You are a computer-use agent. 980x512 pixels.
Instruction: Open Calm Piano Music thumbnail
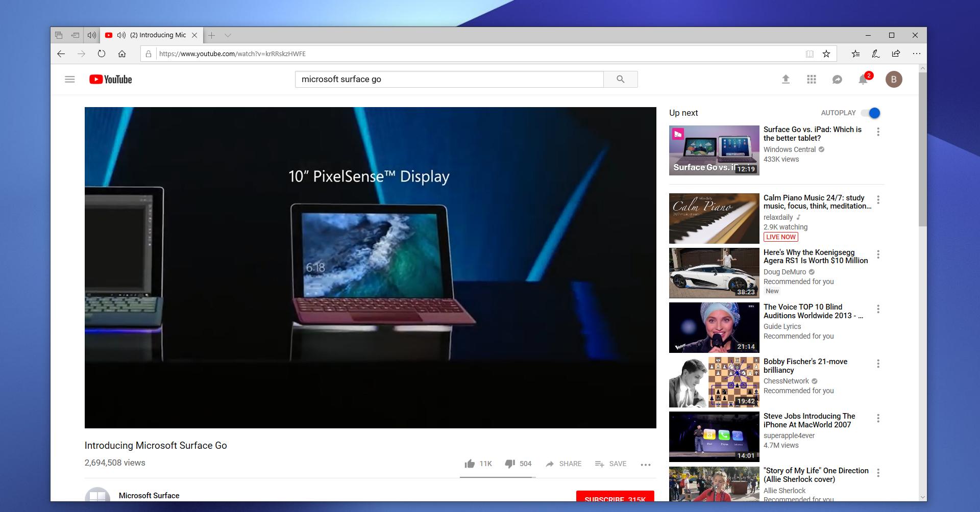tap(714, 218)
